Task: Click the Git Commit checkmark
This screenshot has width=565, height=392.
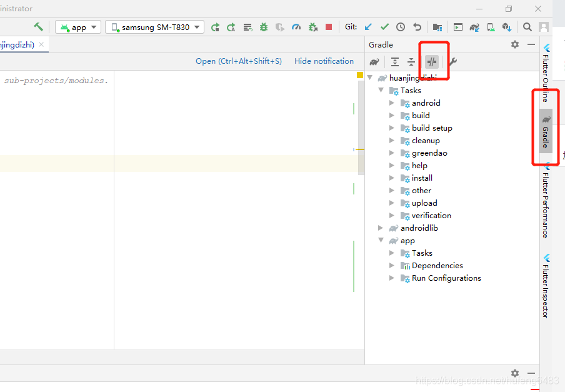Action: pyautogui.click(x=384, y=27)
